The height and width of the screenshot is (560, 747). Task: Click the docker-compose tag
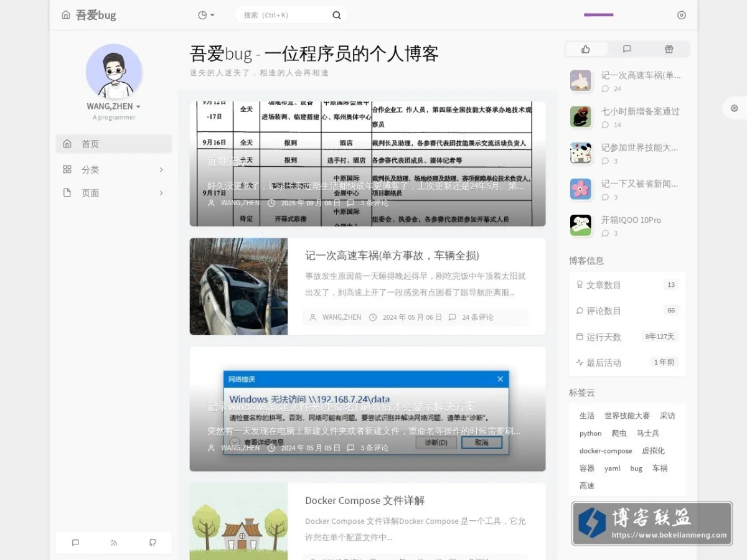(x=606, y=450)
